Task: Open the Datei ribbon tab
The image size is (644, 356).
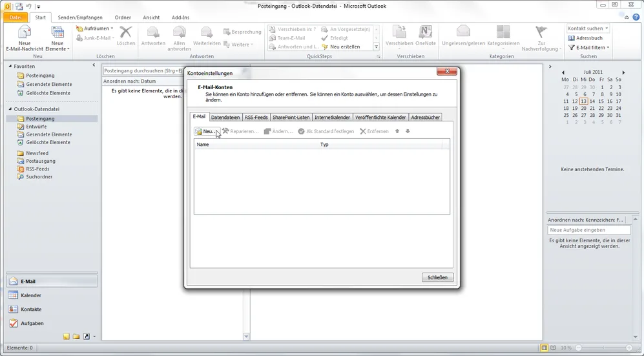Action: 16,17
